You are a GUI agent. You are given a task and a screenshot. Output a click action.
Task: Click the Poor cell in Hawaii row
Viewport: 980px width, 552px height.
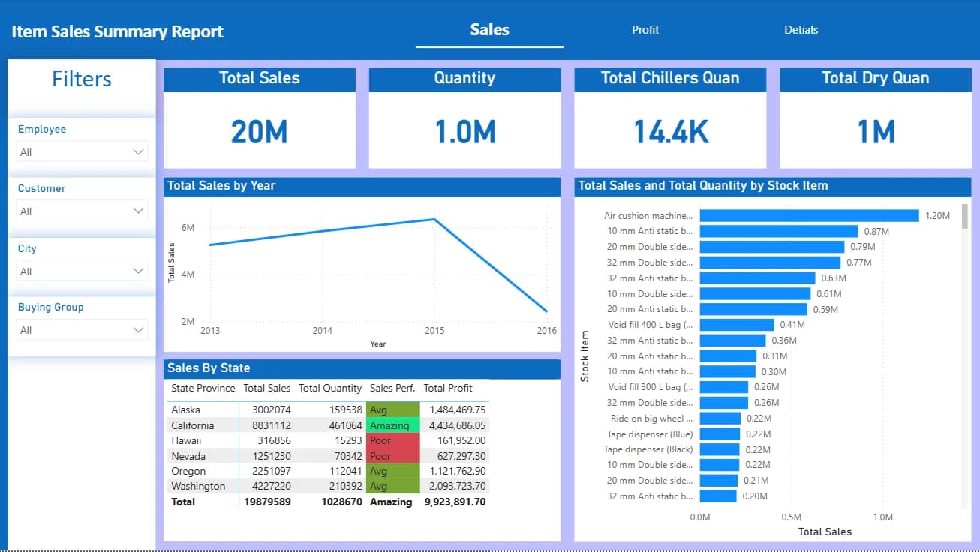point(392,440)
